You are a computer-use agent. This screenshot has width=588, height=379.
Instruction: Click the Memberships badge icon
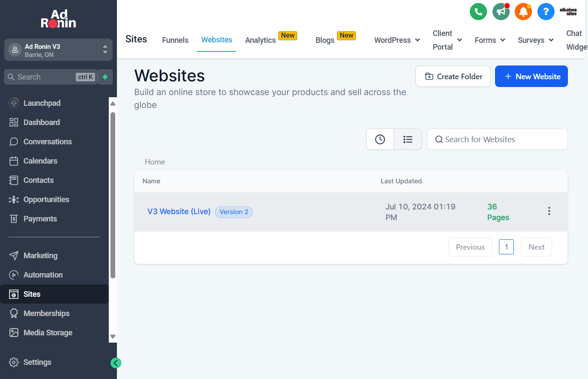tap(14, 313)
